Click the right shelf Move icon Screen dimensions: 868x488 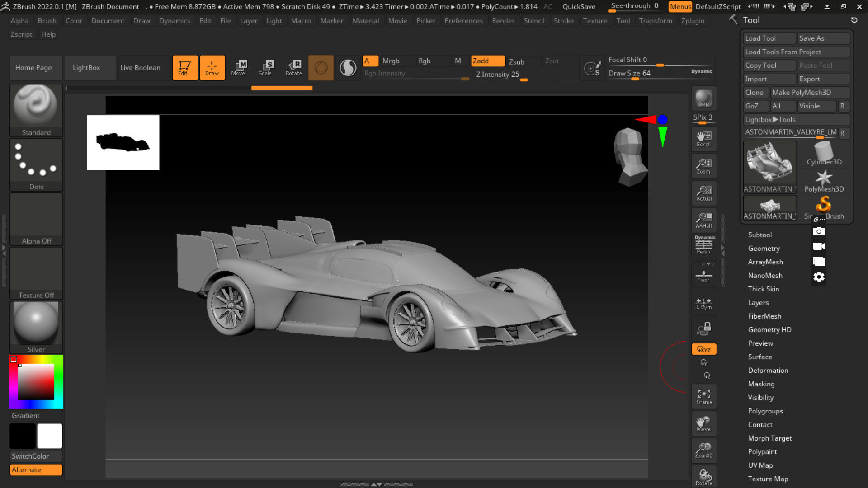[704, 423]
